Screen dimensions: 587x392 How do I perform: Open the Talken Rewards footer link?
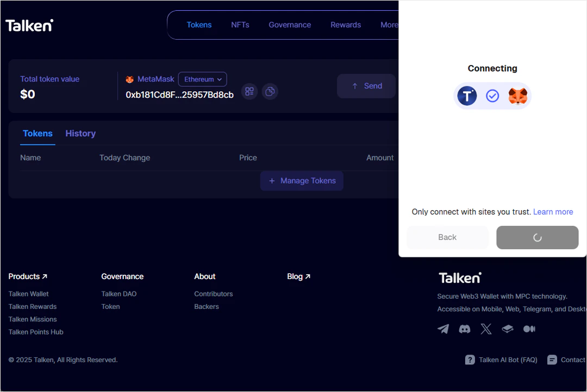(33, 307)
